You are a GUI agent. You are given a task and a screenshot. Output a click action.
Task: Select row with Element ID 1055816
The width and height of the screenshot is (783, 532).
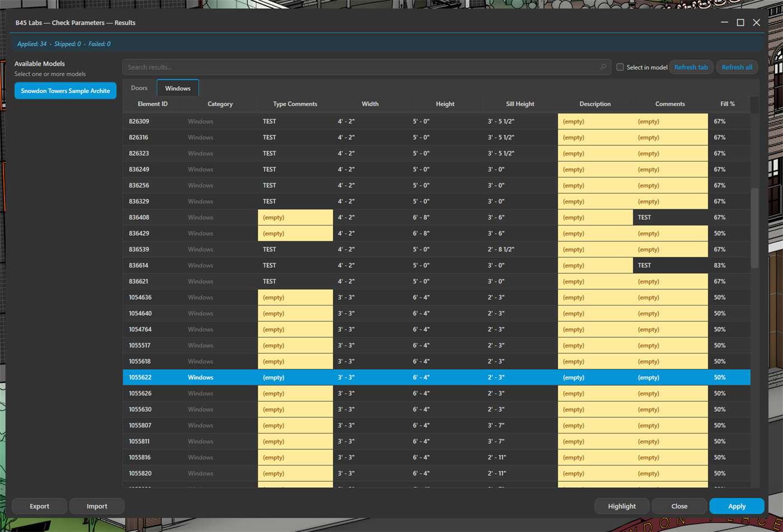point(437,458)
